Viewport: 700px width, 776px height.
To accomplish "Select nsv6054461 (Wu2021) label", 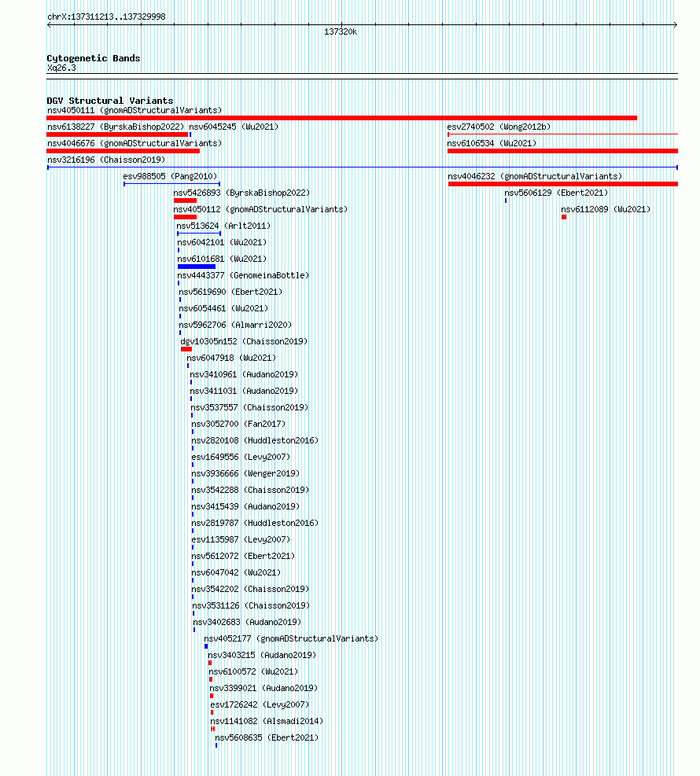I will [223, 308].
